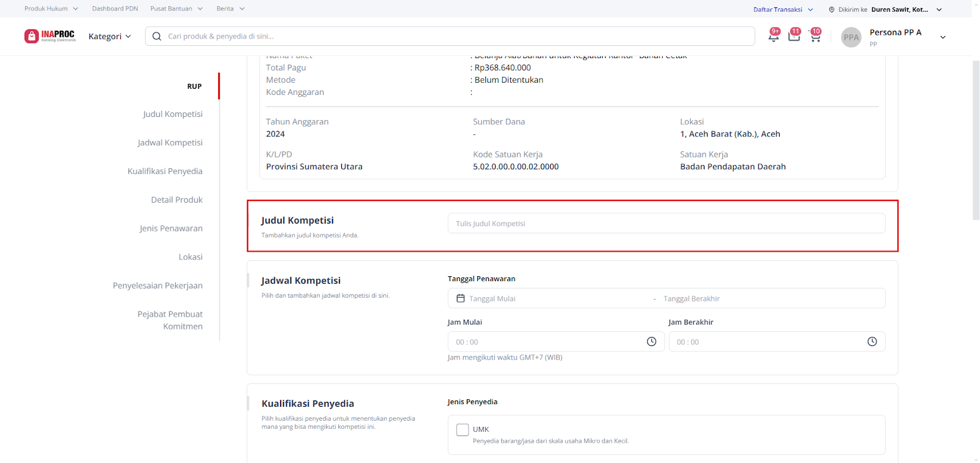Expand the Kategori dropdown
The height and width of the screenshot is (463, 980).
(x=110, y=36)
